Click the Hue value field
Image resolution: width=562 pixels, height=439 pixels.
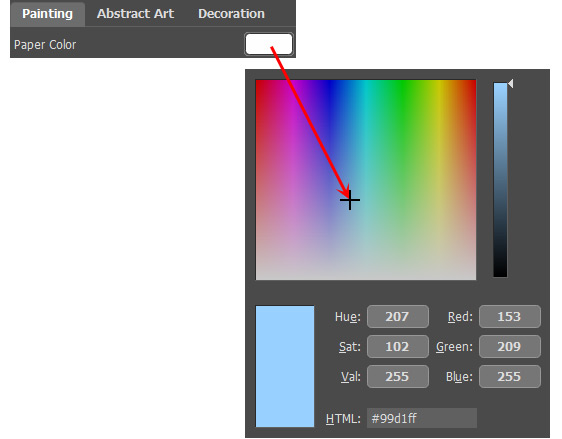coord(397,316)
